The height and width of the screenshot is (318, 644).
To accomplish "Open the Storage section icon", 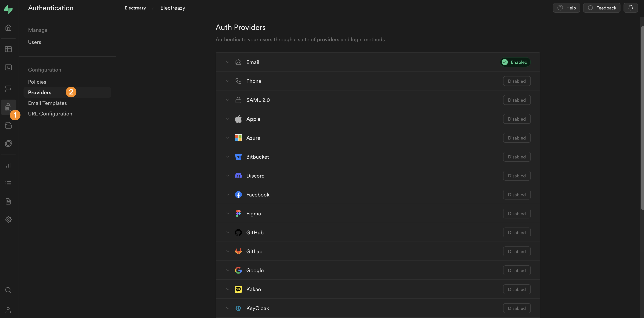I will [x=8, y=125].
